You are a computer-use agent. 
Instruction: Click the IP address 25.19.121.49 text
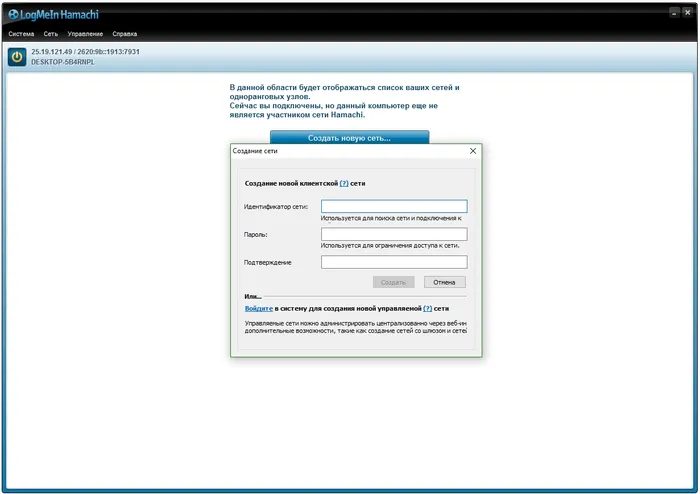[51, 52]
